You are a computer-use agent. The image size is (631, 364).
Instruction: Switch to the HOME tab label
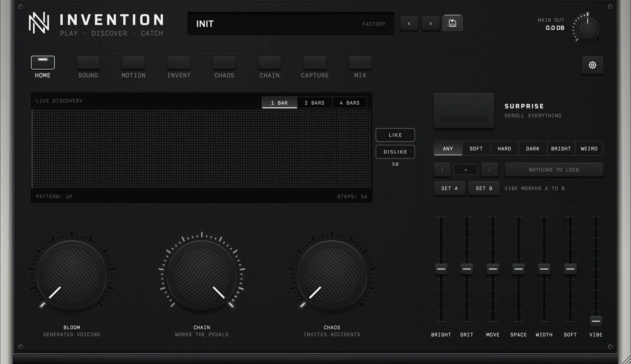43,75
